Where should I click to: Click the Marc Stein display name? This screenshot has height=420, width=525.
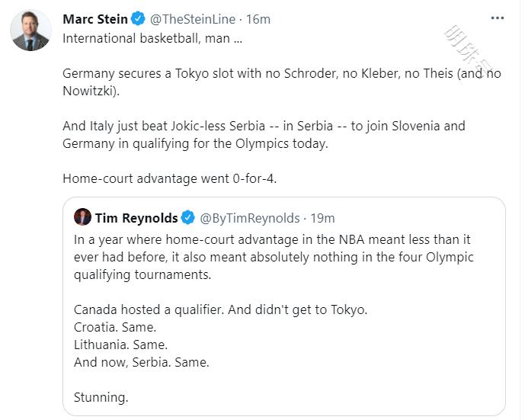(x=95, y=19)
